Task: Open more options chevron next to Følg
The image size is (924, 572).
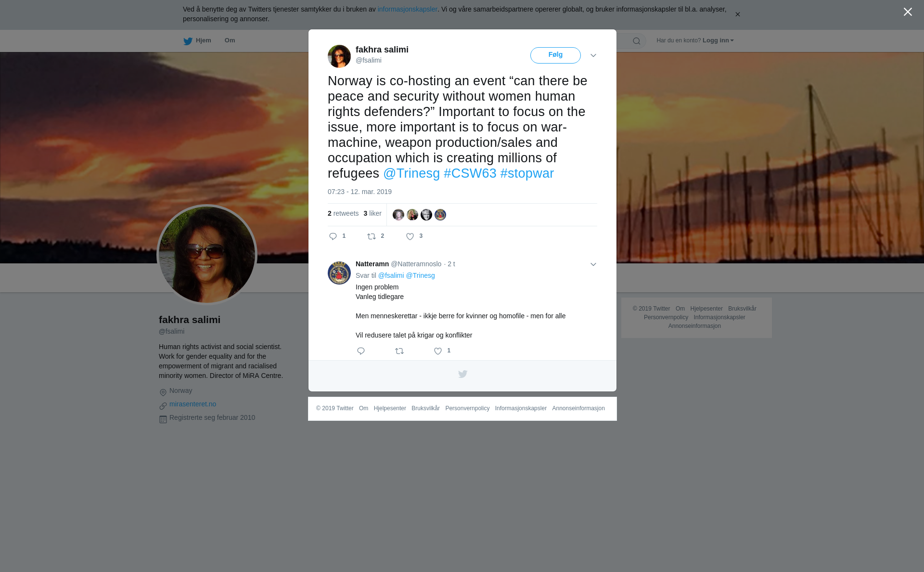Action: [x=593, y=55]
